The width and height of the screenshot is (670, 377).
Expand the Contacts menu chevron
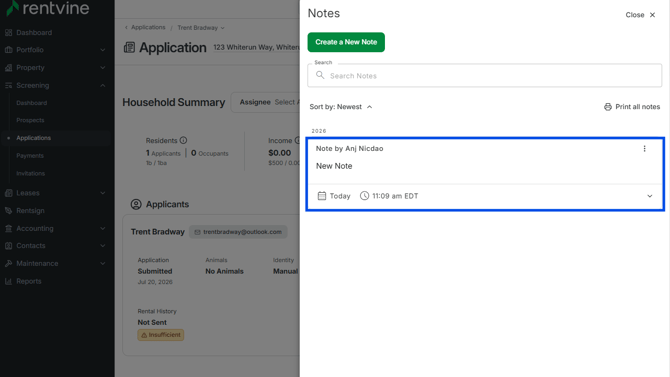(x=103, y=246)
